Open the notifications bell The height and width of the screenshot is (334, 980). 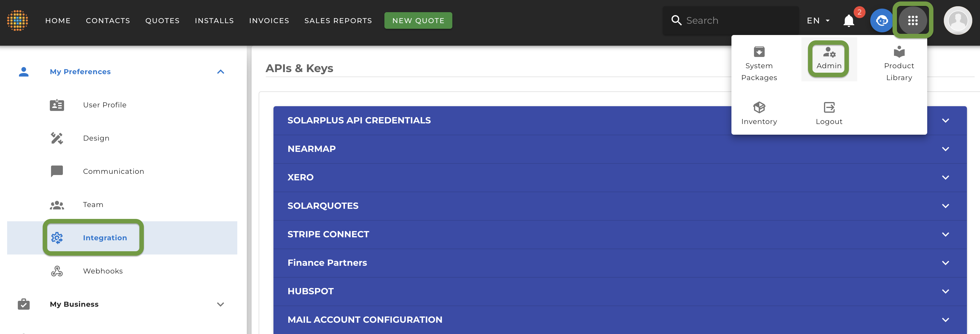848,20
